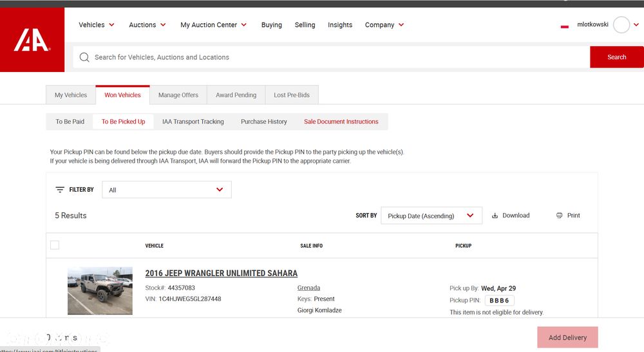Switch to Manage Offers tab
This screenshot has height=352, width=644.
178,95
